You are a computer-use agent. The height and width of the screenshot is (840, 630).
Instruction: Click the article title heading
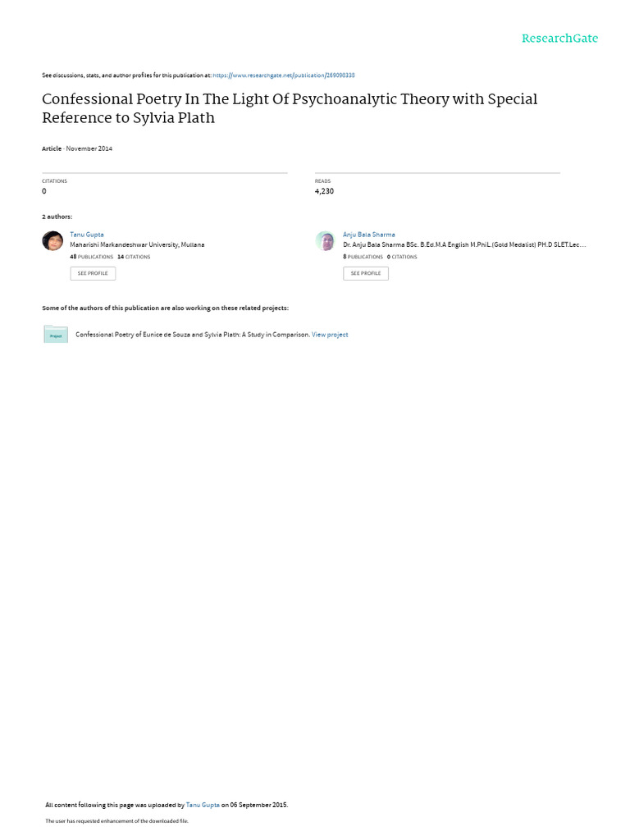(x=290, y=108)
